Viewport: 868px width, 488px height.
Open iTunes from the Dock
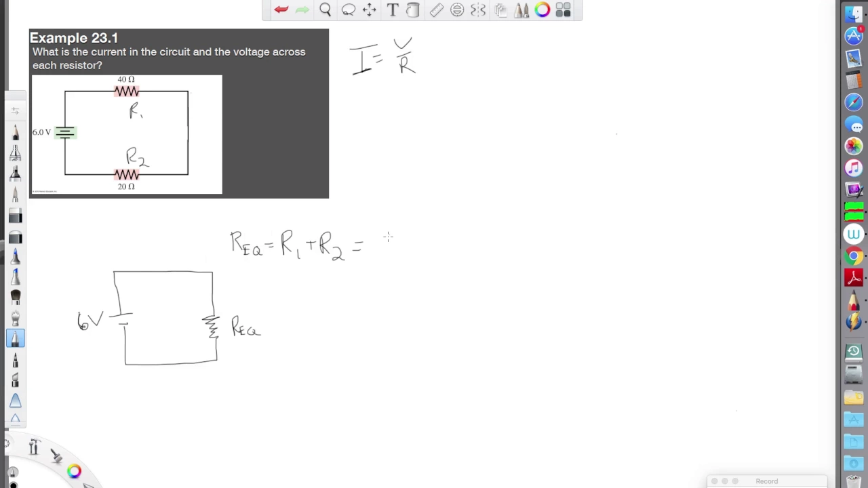point(854,168)
